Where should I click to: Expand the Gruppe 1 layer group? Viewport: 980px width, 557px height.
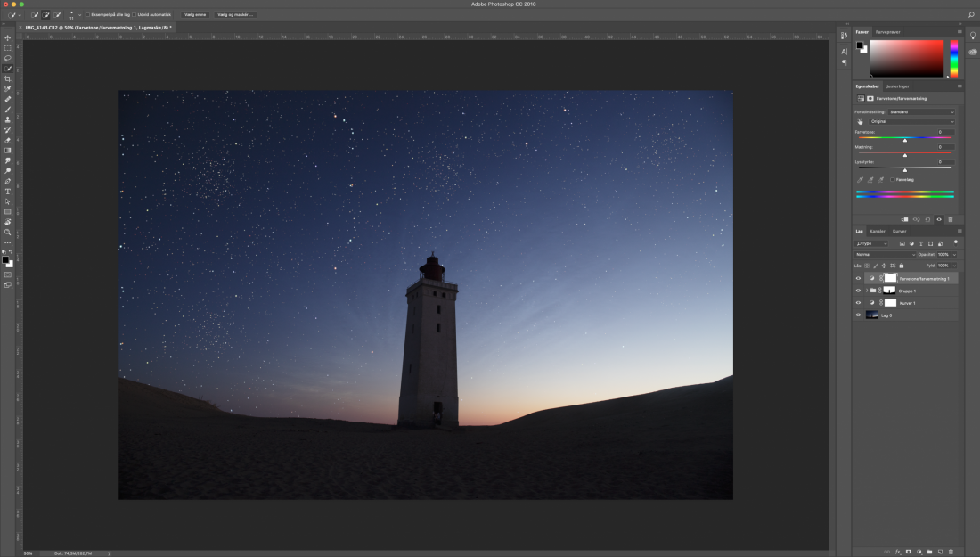point(866,291)
